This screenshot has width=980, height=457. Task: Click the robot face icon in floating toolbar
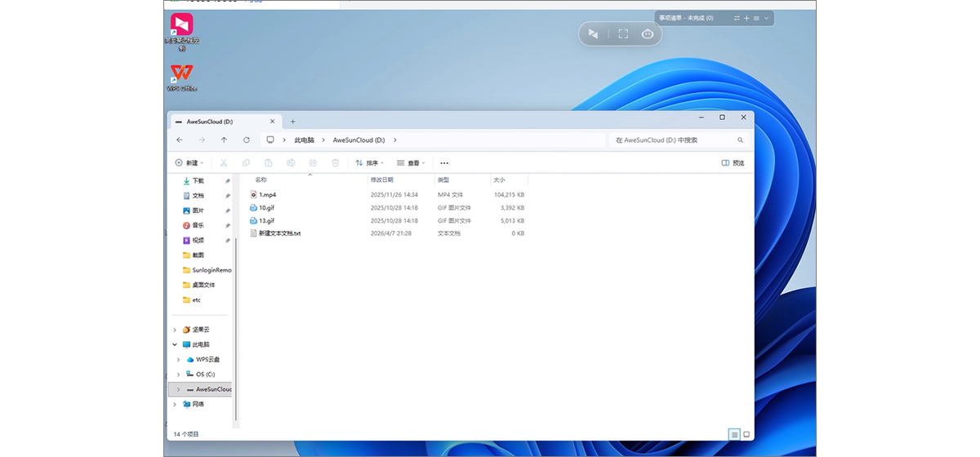click(648, 33)
